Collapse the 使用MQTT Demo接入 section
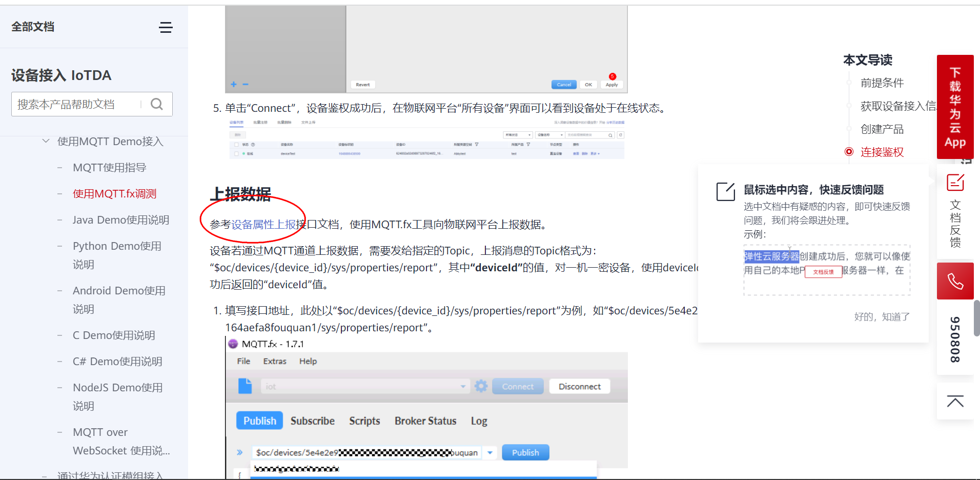 (46, 141)
